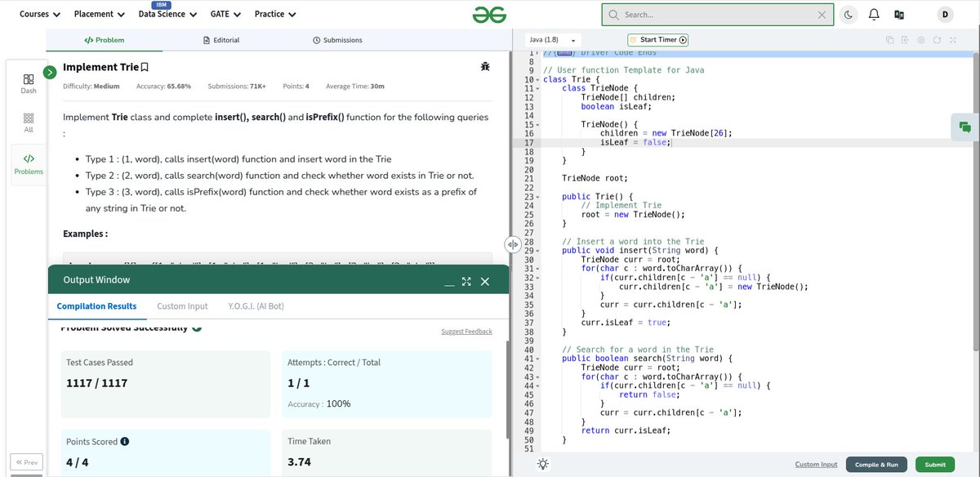
Task: Open the Courses dropdown
Action: (x=40, y=14)
